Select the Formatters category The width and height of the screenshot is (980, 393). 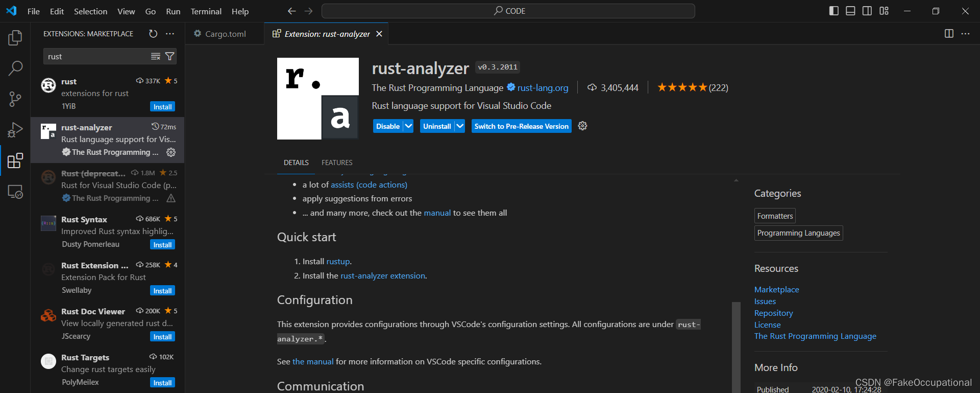tap(775, 216)
